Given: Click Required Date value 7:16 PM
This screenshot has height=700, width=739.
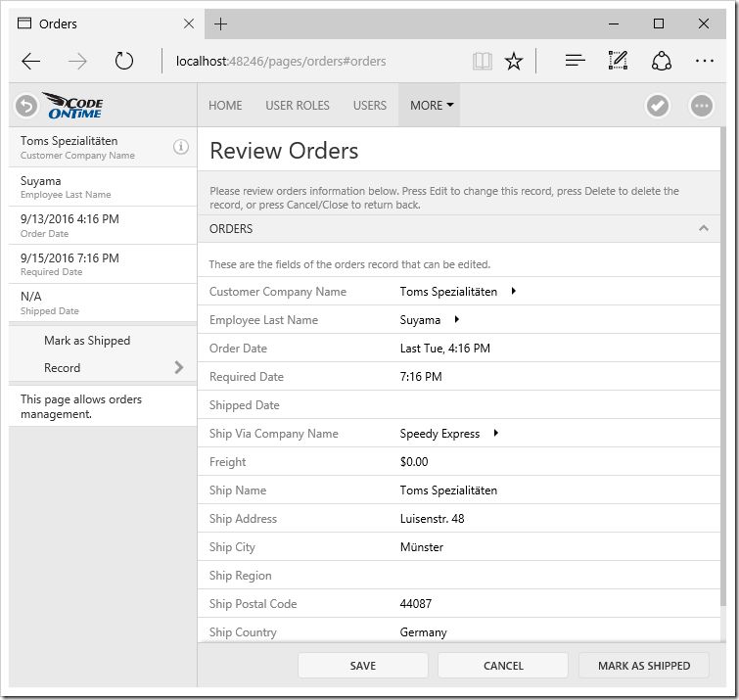Looking at the screenshot, I should point(421,377).
